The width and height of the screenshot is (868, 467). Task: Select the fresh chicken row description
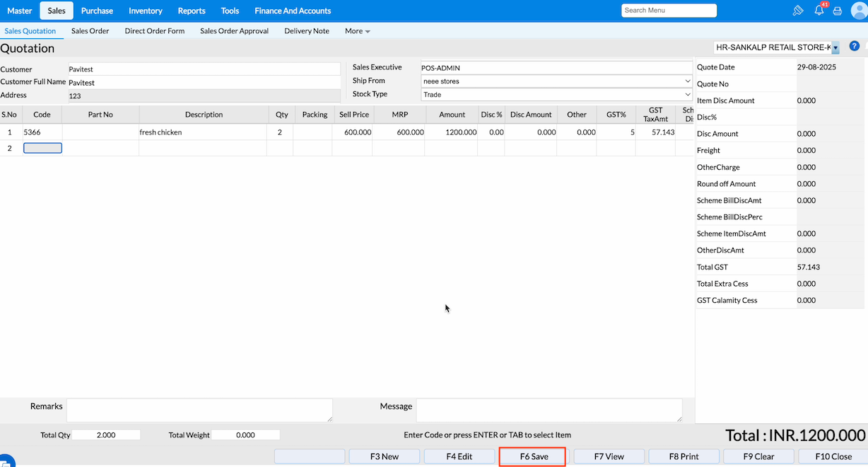pos(204,132)
